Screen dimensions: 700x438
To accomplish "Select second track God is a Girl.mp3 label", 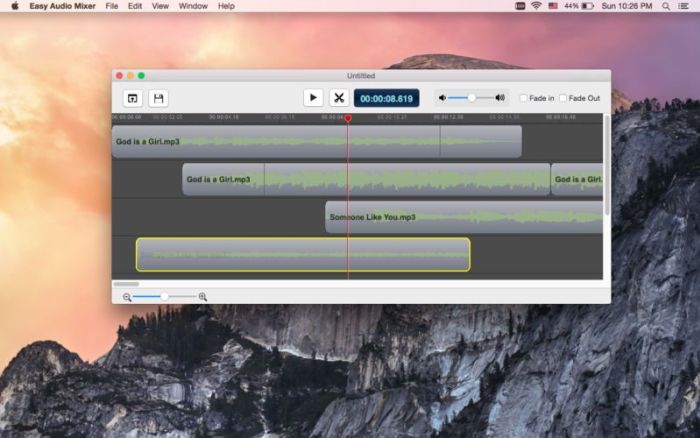I will click(218, 179).
